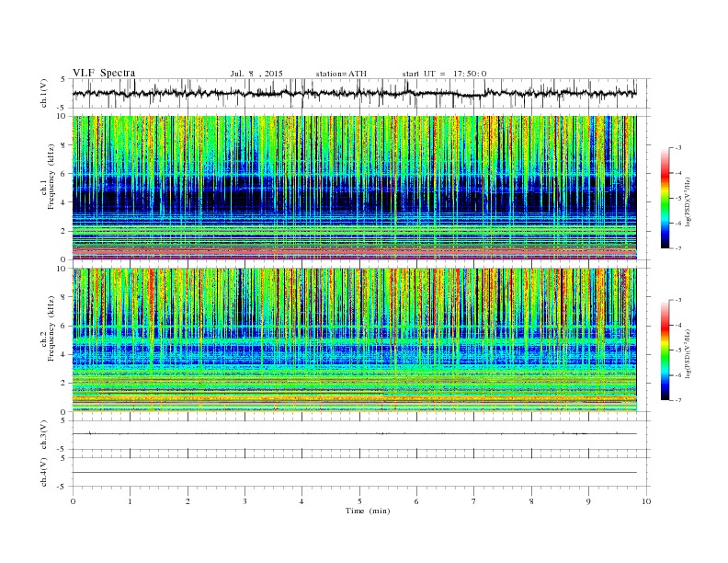Image resolution: width=728 pixels, height=563 pixels.
Task: Click the ch.2 spectrogram "6" kHz tick label
Action: 64,326
